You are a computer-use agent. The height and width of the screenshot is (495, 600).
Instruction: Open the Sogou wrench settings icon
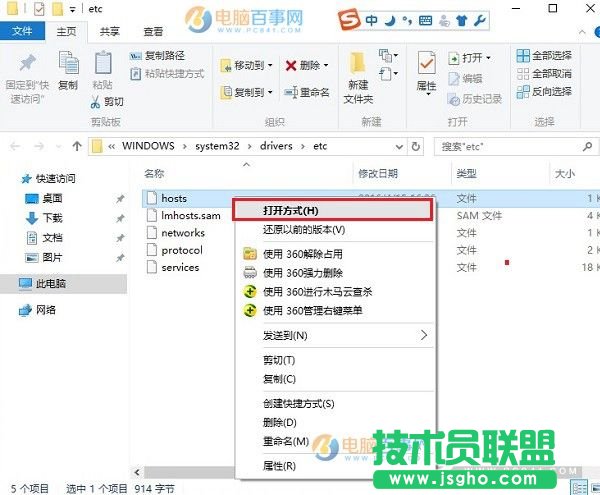tap(479, 20)
